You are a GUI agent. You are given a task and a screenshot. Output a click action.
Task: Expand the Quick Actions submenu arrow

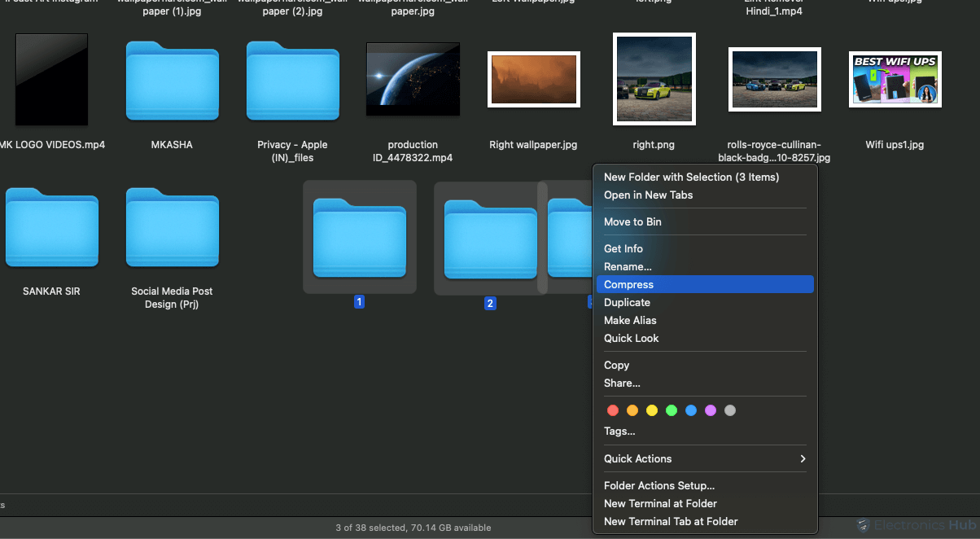coord(802,458)
